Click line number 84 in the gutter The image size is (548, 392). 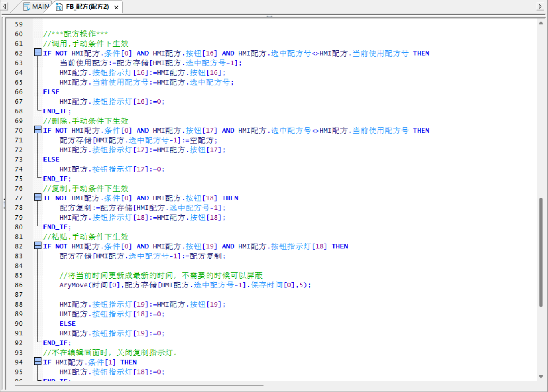[x=19, y=266]
